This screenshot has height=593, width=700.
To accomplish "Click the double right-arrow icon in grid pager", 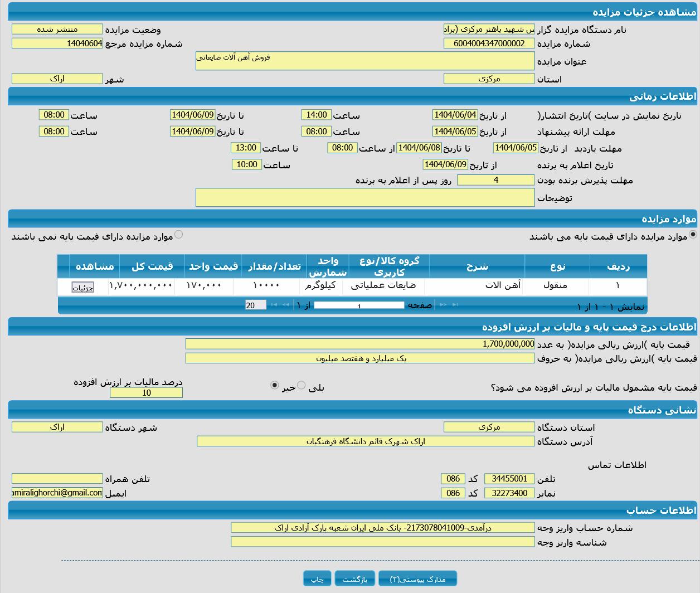I will (x=444, y=305).
